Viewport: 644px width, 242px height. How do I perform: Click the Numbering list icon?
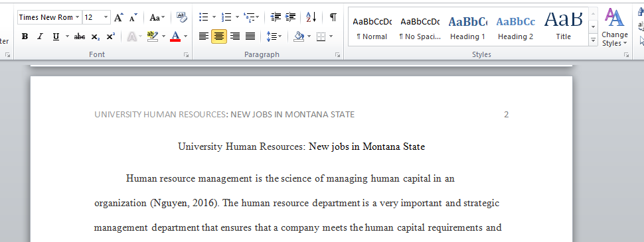pyautogui.click(x=226, y=17)
